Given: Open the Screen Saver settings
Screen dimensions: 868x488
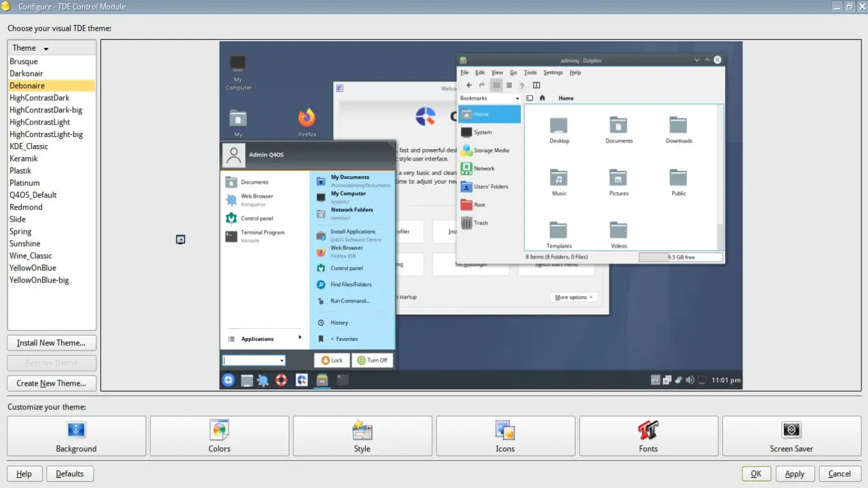Looking at the screenshot, I should click(792, 436).
